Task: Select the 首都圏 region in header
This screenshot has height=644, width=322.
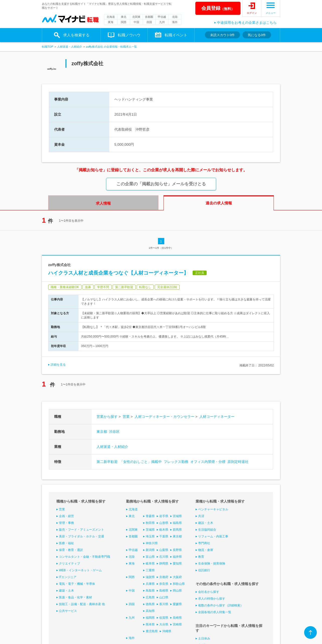Action: tap(149, 17)
